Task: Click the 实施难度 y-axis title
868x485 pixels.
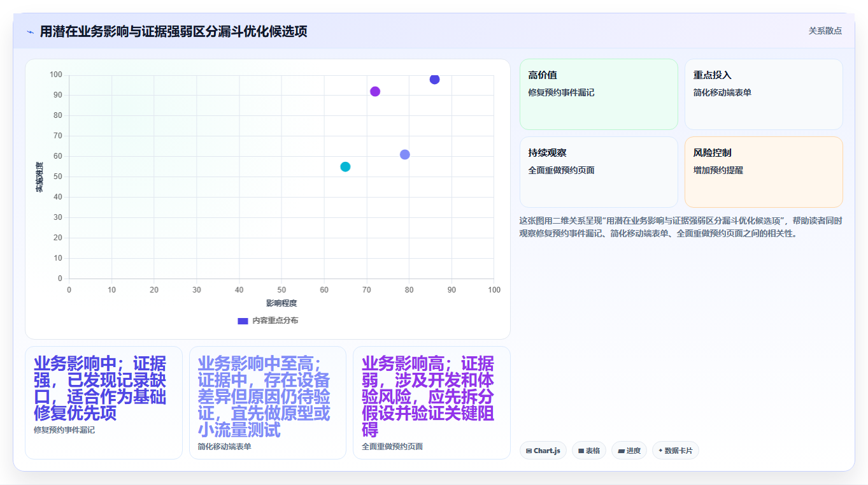Action: (39, 177)
